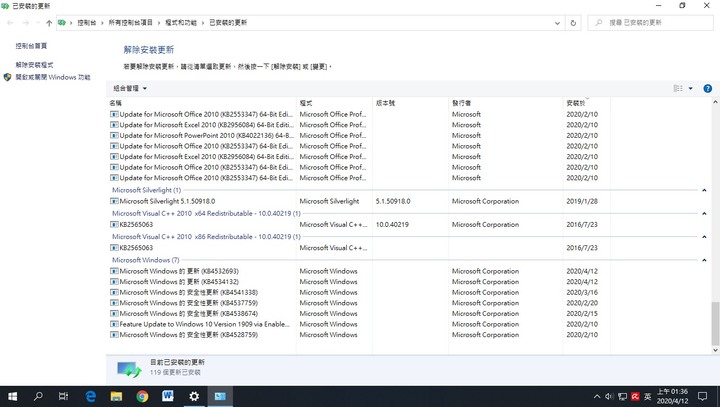Click 控制台 breadcrumb

pyautogui.click(x=86, y=23)
